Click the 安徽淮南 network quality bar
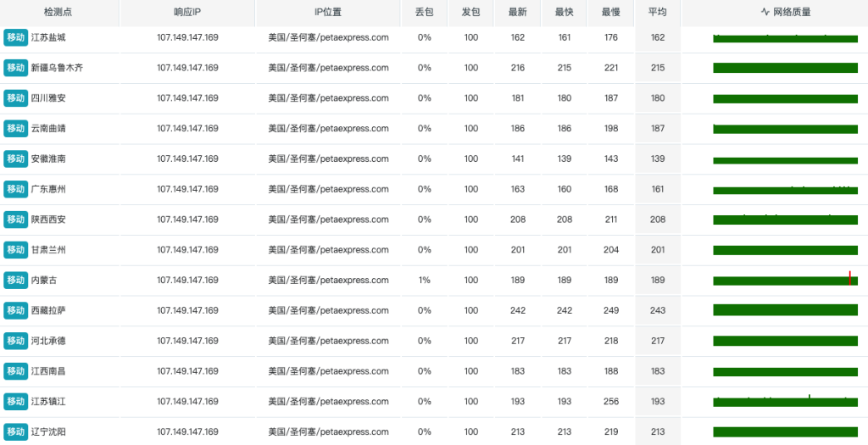 coord(785,160)
